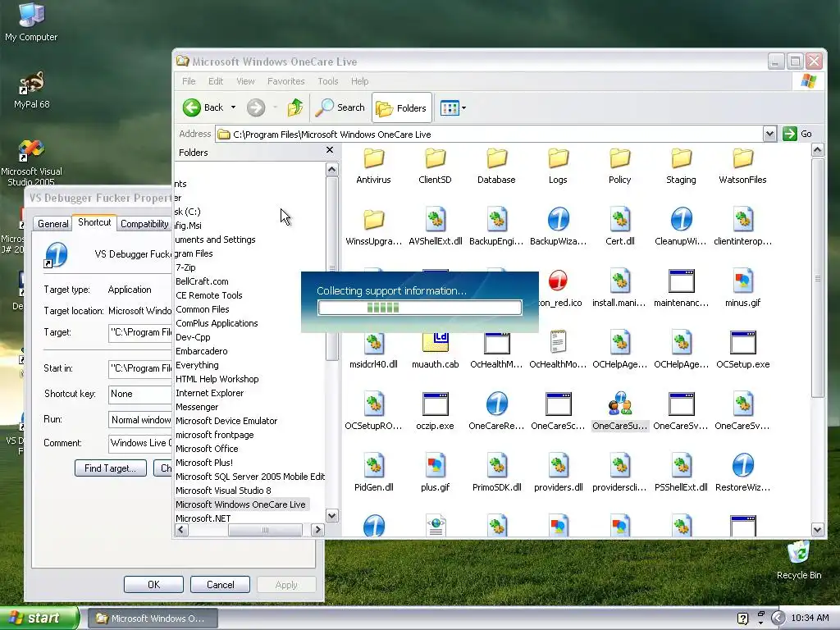Select Microsoft Visual Studio 8 folder
840x630 pixels.
point(223,491)
